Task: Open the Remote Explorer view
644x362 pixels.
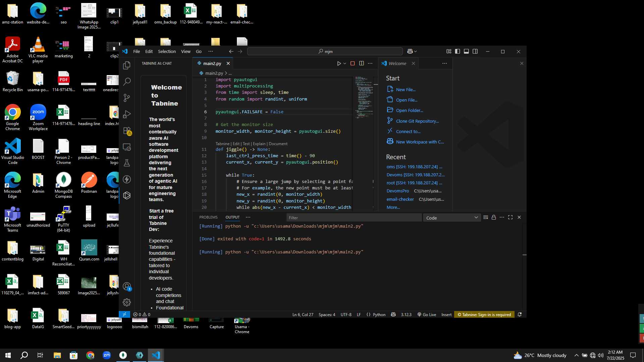Action: tap(127, 147)
